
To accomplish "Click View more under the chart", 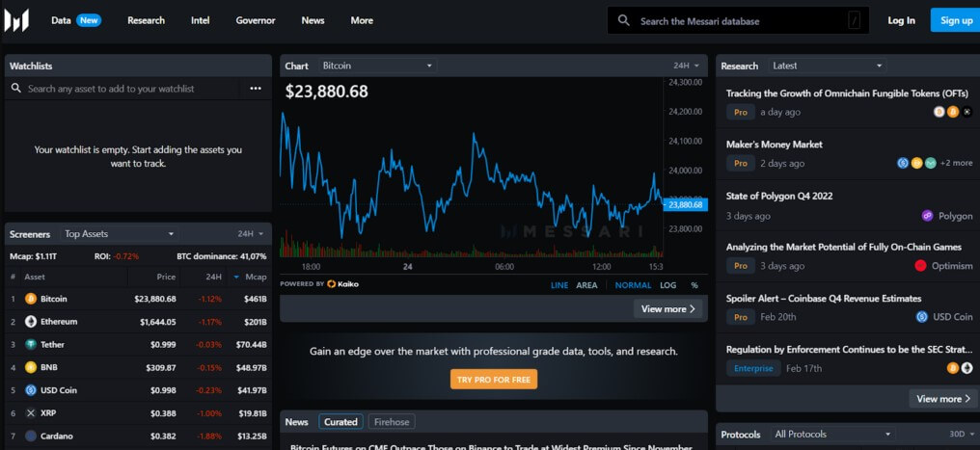I will (668, 309).
